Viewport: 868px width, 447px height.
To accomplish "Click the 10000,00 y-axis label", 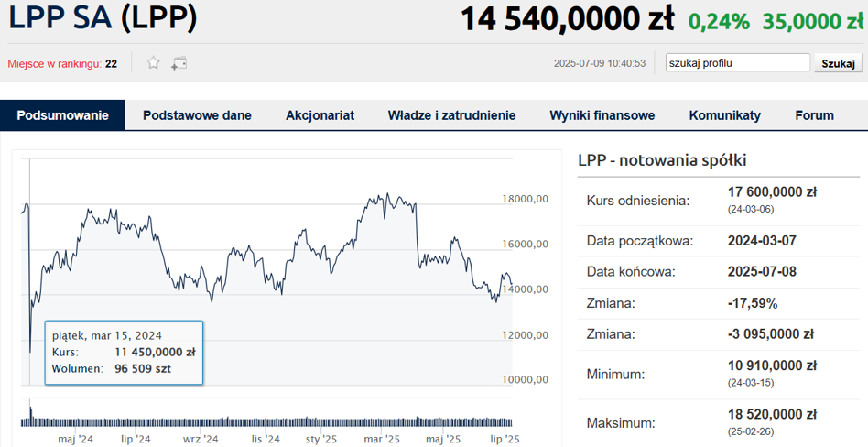I will pos(526,379).
